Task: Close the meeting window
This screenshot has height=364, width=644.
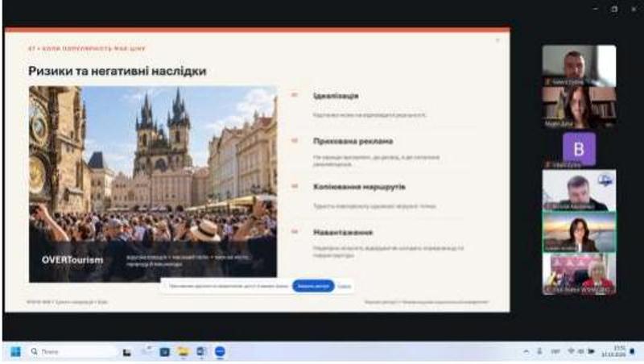Action: coord(634,9)
